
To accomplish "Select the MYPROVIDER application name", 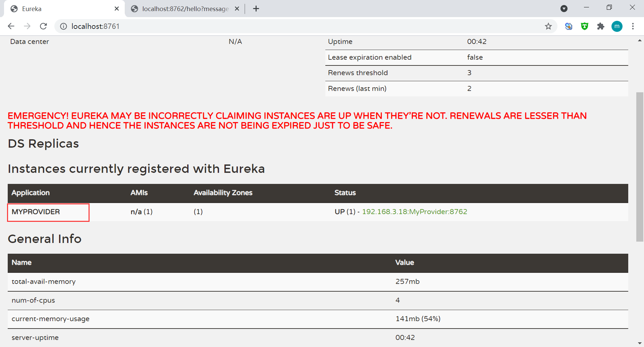I will coord(36,212).
